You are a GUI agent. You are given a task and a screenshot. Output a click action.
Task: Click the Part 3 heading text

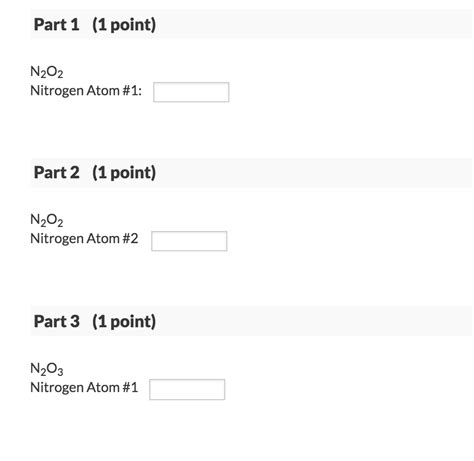pyautogui.click(x=56, y=321)
